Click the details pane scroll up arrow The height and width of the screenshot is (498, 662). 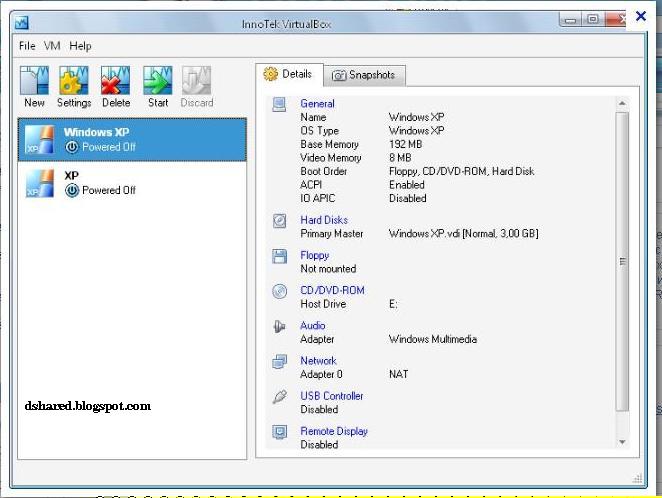622,103
